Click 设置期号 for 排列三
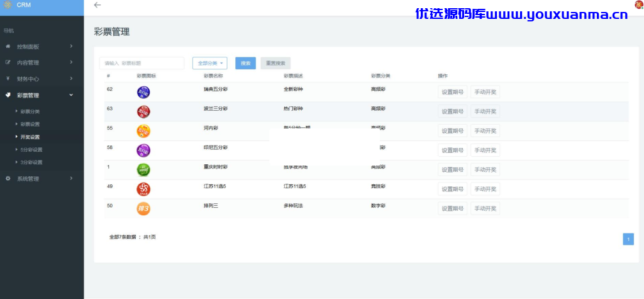 [x=453, y=208]
